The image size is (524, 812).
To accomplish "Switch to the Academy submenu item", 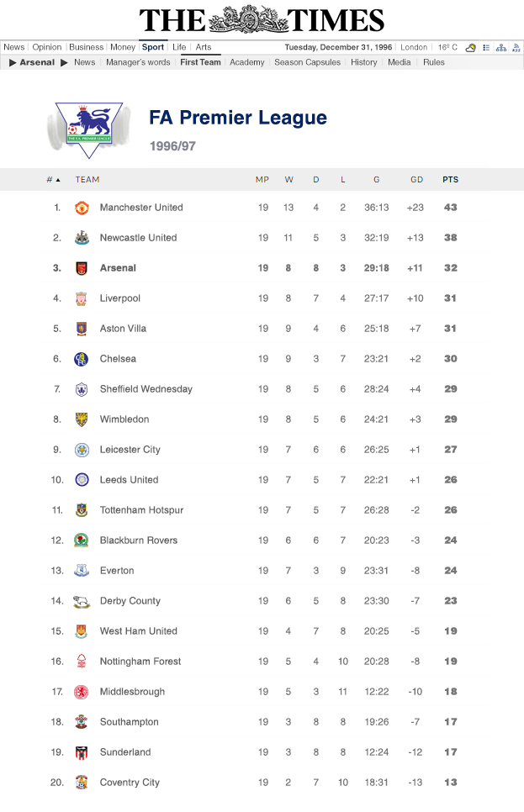I will [x=246, y=62].
